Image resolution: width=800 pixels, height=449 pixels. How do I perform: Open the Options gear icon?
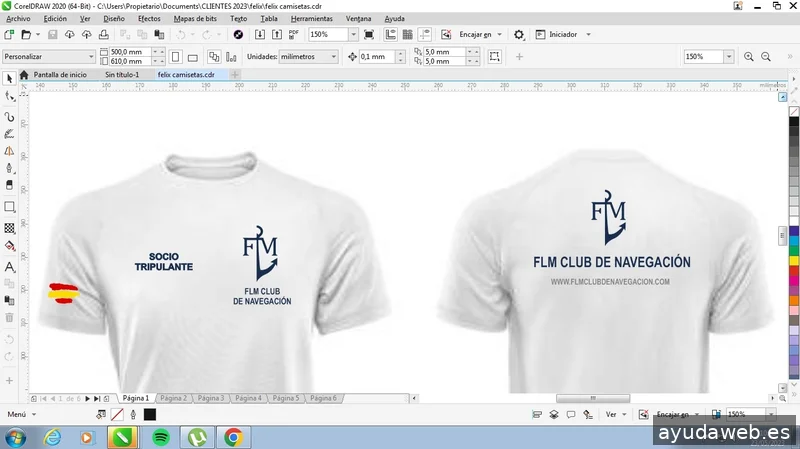coord(519,35)
